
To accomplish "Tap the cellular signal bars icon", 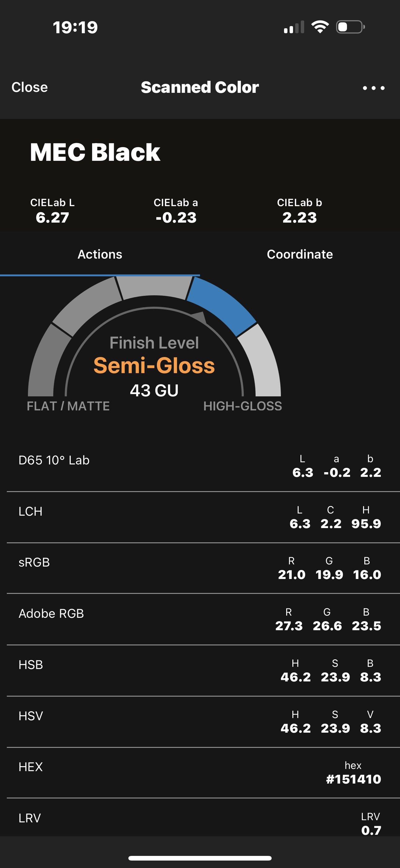I will click(x=294, y=27).
